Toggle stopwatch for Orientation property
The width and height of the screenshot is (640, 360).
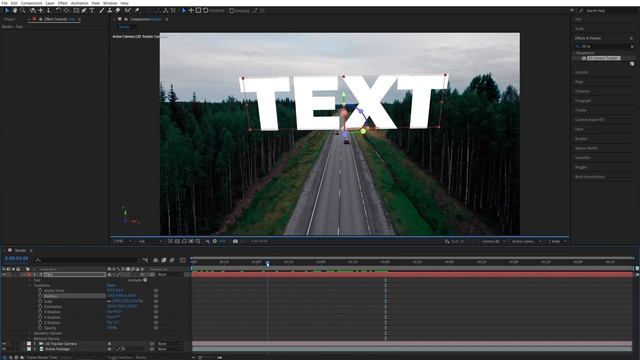pyautogui.click(x=40, y=307)
